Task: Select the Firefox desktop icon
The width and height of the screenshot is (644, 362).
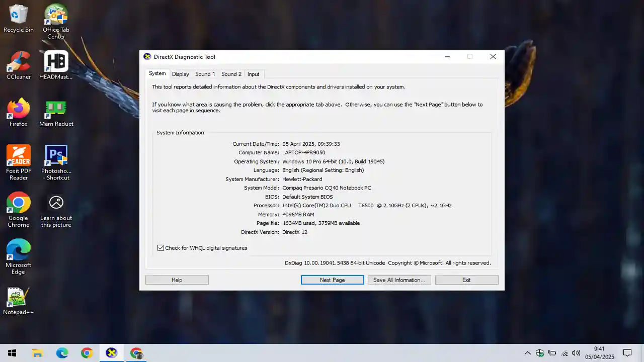Action: [19, 112]
